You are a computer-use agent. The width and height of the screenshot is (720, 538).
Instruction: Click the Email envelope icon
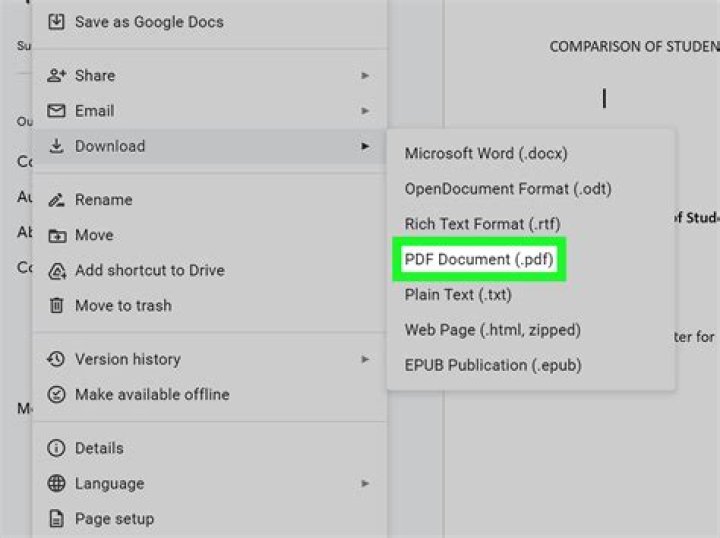tap(57, 111)
